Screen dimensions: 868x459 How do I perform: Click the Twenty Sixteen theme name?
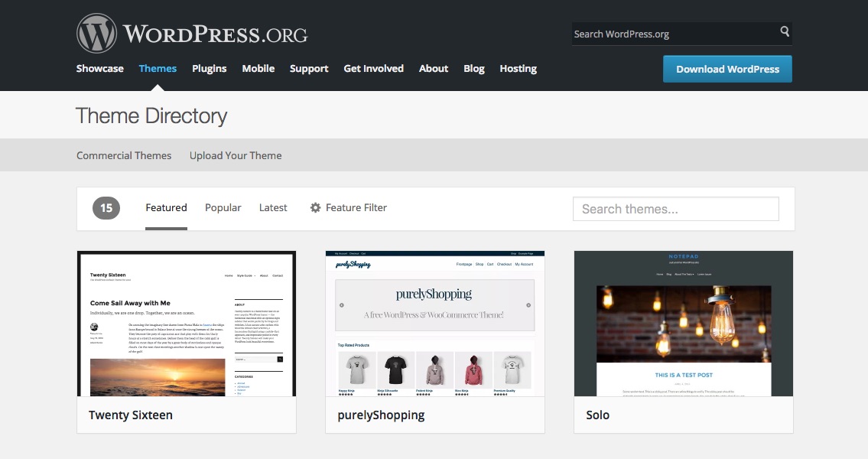[x=131, y=415]
